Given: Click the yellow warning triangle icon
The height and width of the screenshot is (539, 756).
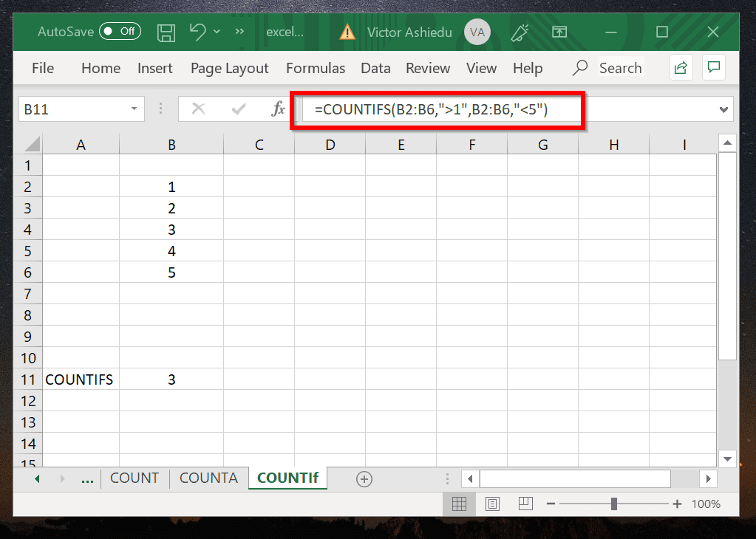Looking at the screenshot, I should (x=347, y=32).
